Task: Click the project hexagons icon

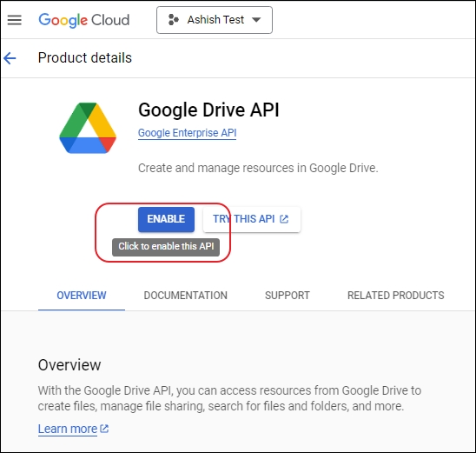Action: (x=174, y=20)
